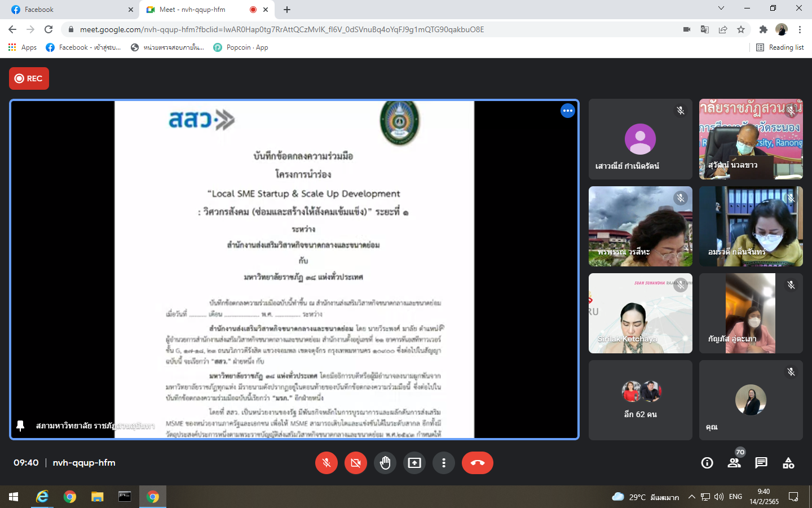Click the red REC recording indicator
812x508 pixels.
pyautogui.click(x=29, y=78)
